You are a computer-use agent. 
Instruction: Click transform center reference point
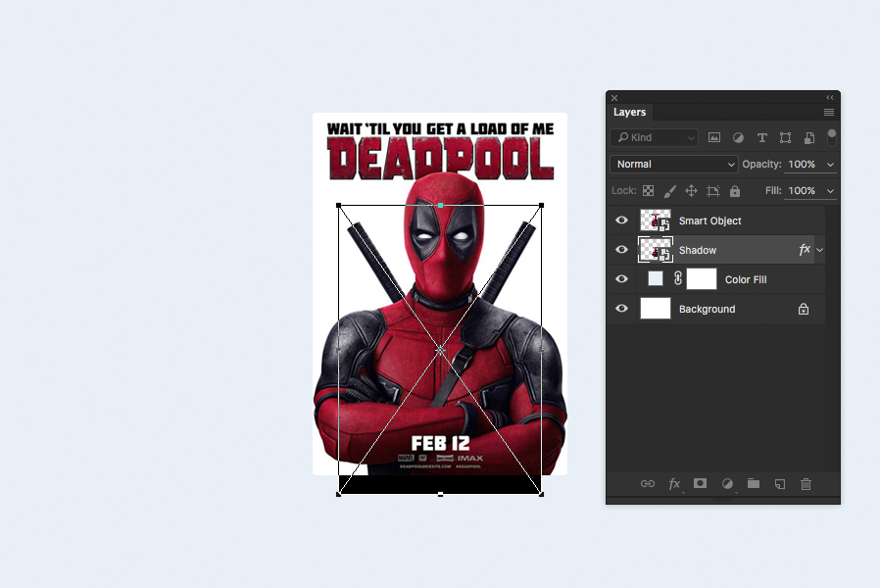coord(440,350)
